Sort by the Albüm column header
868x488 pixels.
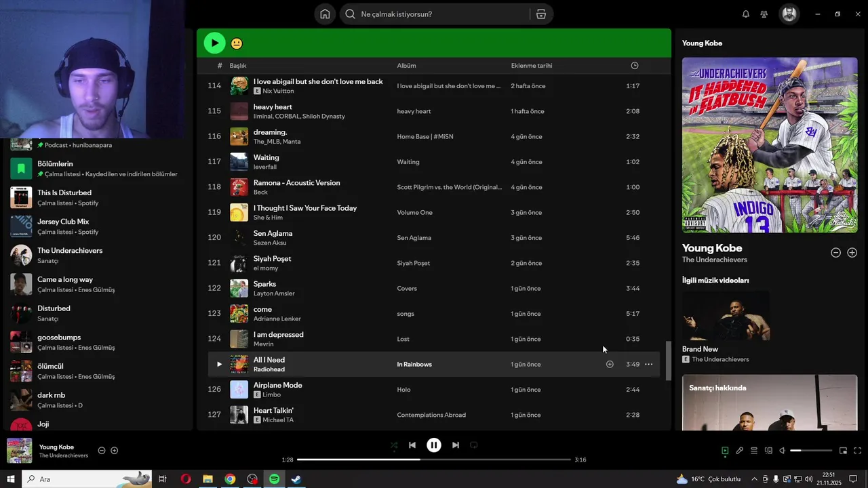coord(407,66)
